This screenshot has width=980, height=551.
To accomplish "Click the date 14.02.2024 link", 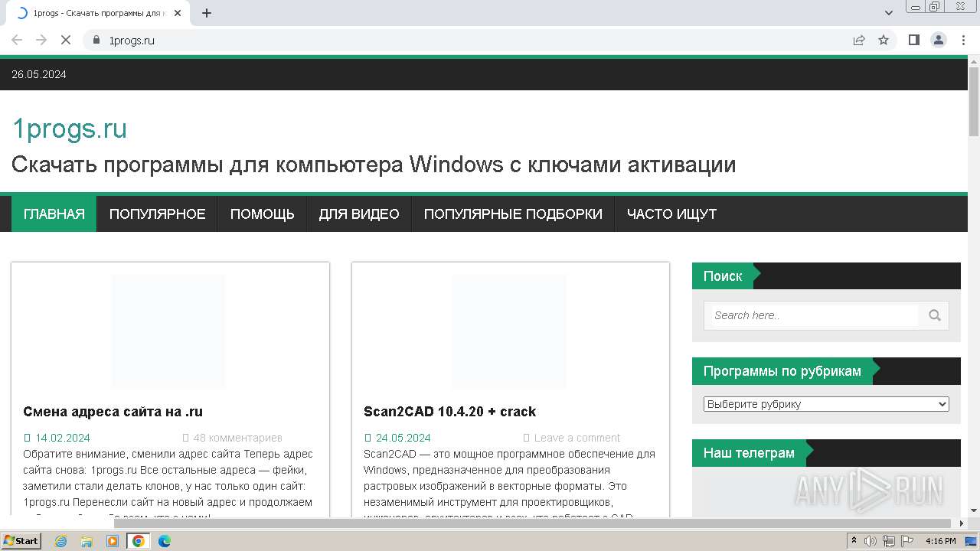I will click(x=63, y=438).
